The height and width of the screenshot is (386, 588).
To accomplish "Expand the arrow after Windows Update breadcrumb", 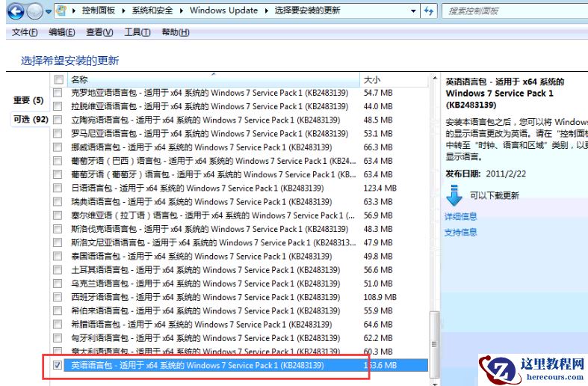I will [x=266, y=10].
